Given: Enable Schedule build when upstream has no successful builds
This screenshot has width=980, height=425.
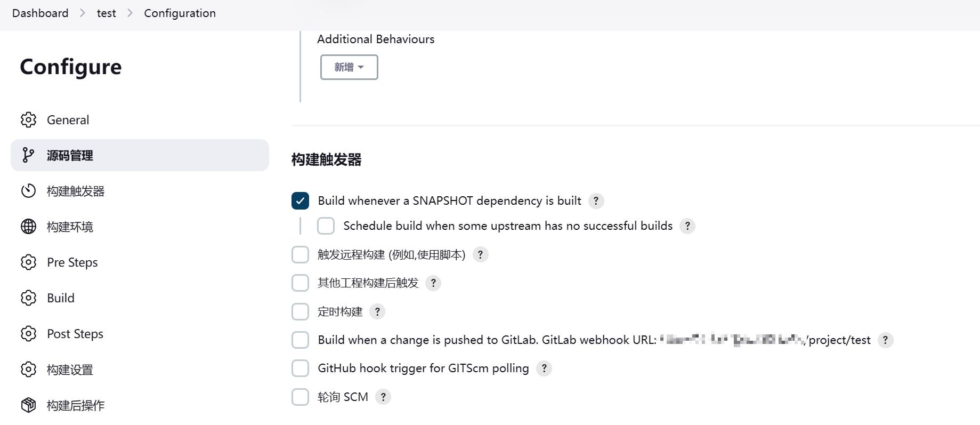Looking at the screenshot, I should pyautogui.click(x=326, y=226).
